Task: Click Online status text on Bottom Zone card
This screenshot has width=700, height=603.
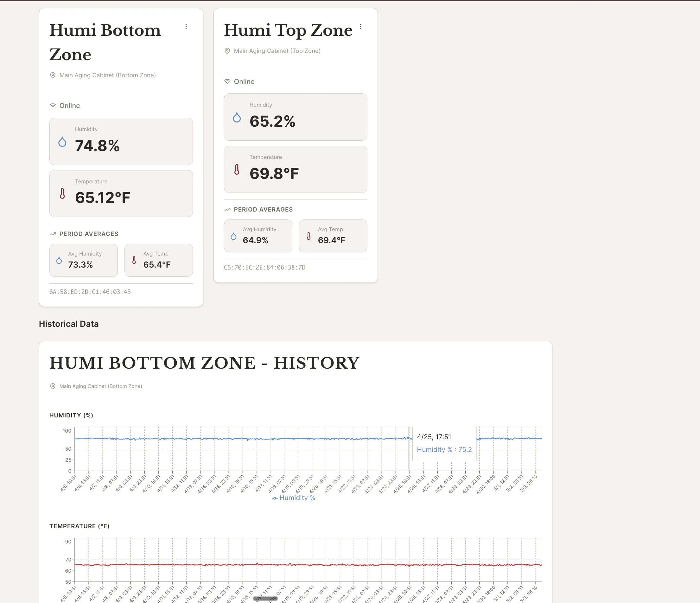Action: coord(70,106)
